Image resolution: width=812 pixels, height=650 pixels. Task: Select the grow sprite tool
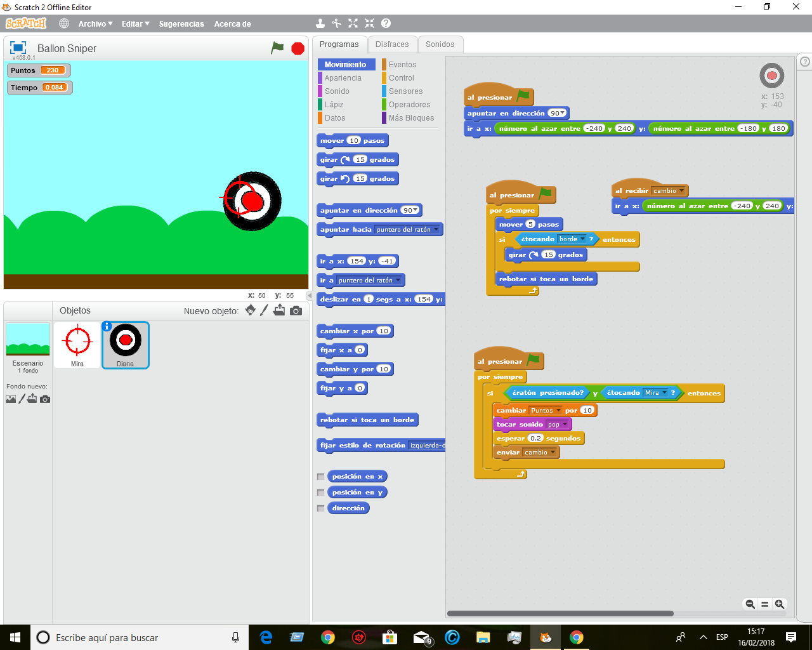(353, 23)
